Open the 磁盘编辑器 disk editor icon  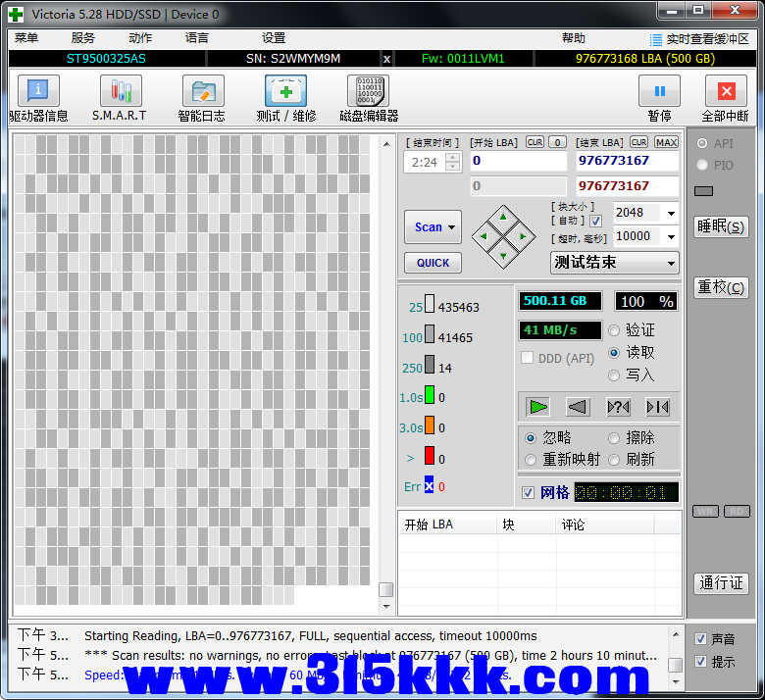pos(369,91)
